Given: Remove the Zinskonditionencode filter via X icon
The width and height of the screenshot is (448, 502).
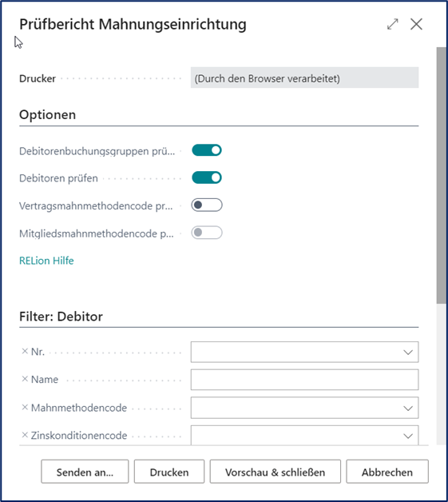Looking at the screenshot, I should coord(25,435).
